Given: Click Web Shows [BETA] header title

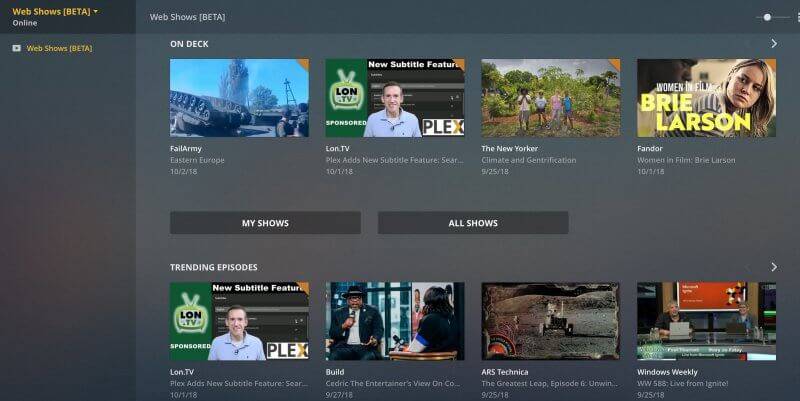Looking at the screenshot, I should 187,17.
